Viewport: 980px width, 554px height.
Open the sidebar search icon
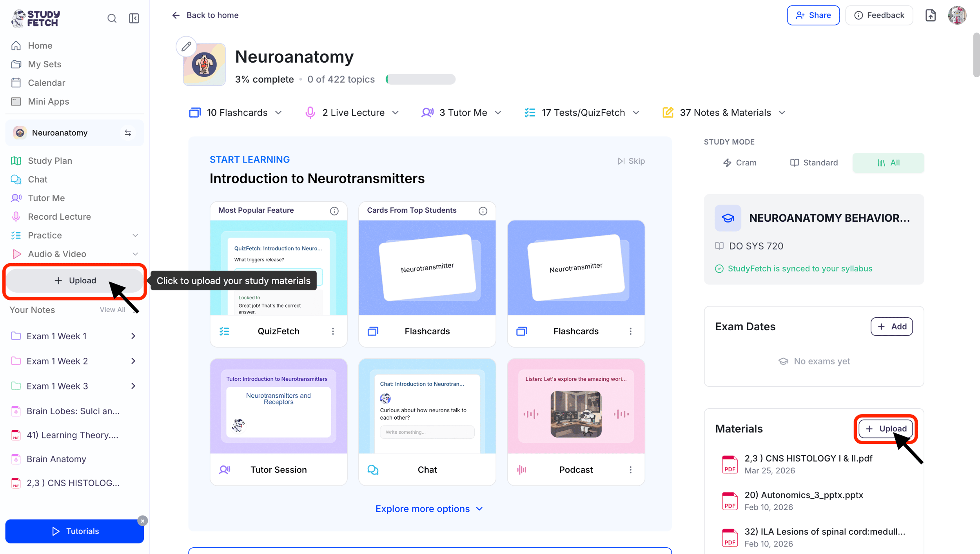coord(112,18)
